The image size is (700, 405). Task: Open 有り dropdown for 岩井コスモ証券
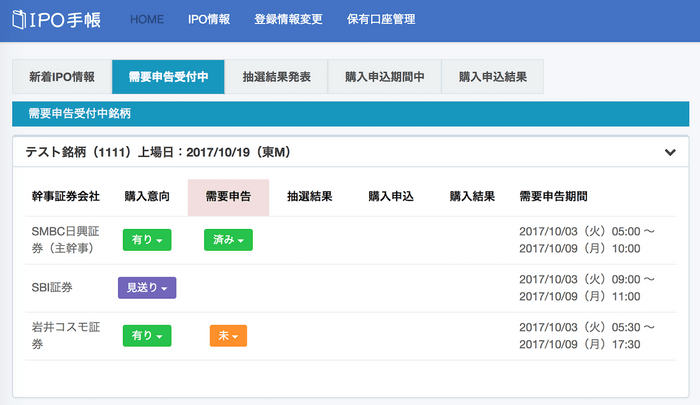pyautogui.click(x=147, y=336)
